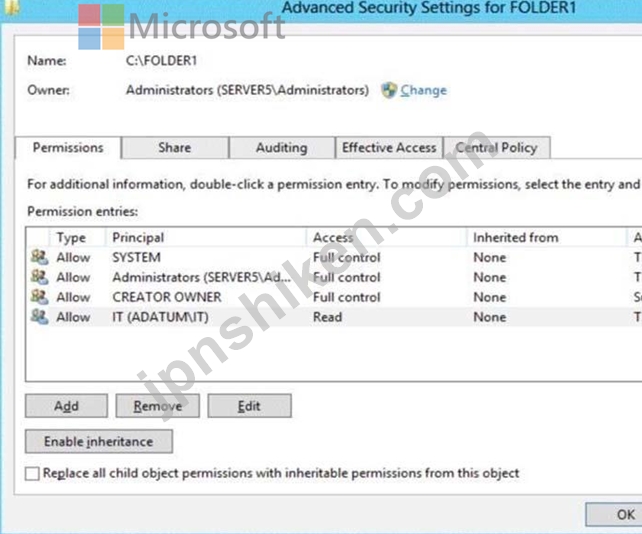Viewport: 642px width, 534px height.
Task: Click the SYSTEM entry user-group icon
Action: click(x=40, y=257)
